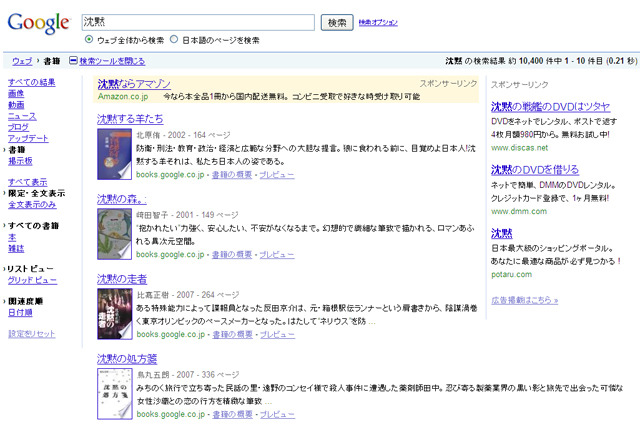
Task: Select すべての結果 in the sidebar
Action: coord(31,82)
